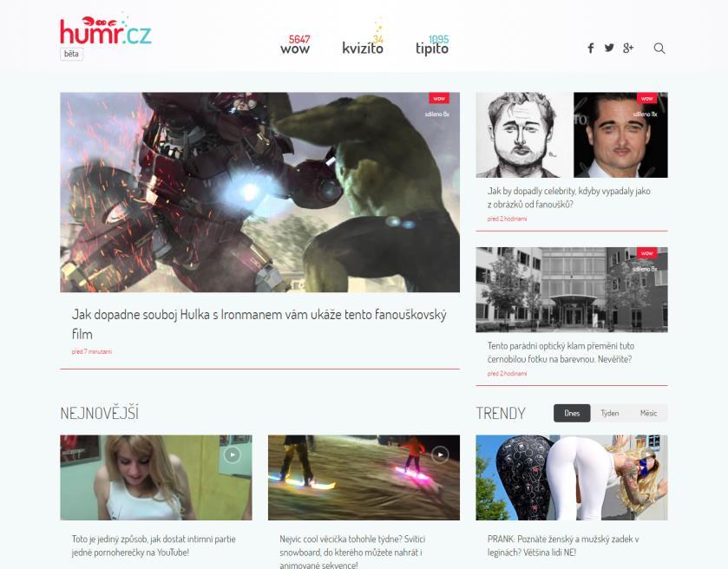Open the Facebook social icon
The height and width of the screenshot is (569, 728).
(x=591, y=49)
